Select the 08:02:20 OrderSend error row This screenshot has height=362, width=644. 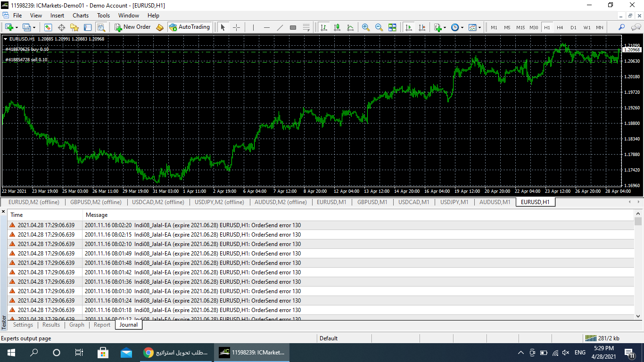click(321, 225)
